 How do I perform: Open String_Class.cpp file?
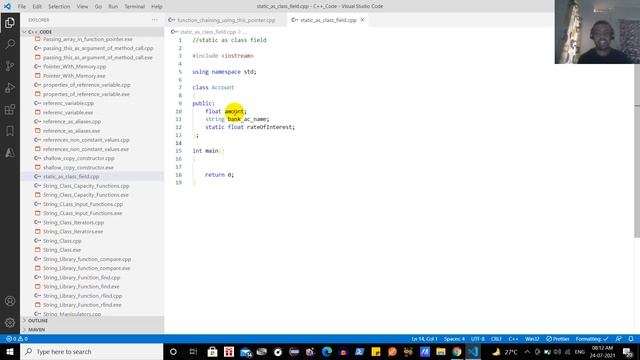click(62, 241)
